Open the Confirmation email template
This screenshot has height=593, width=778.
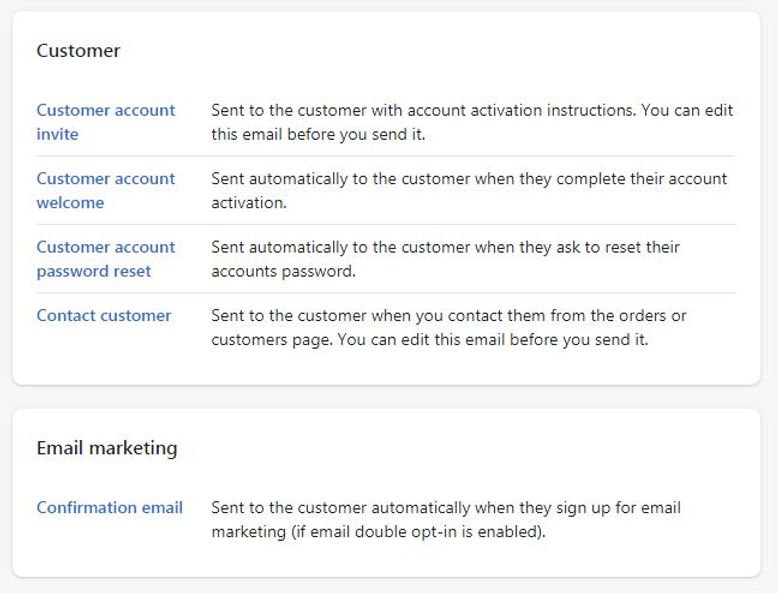point(109,507)
